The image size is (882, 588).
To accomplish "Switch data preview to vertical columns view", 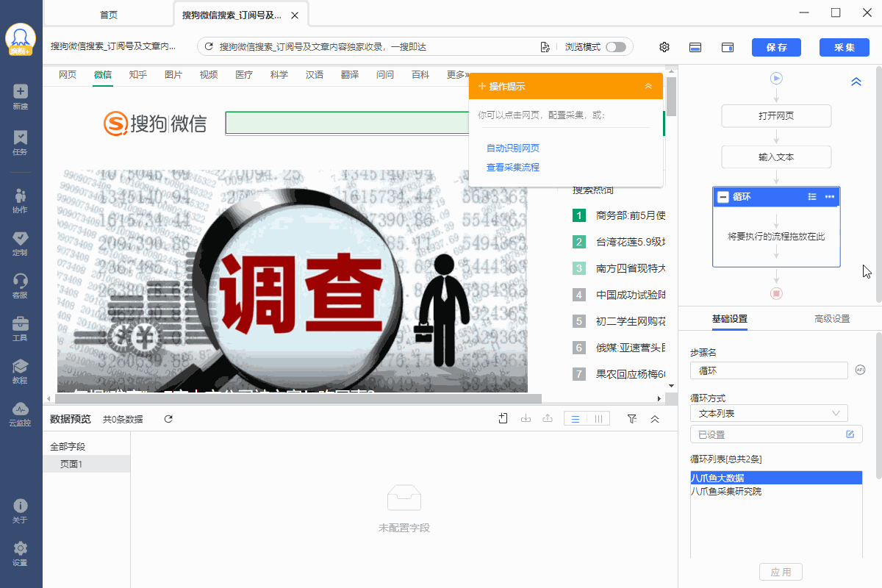I will pyautogui.click(x=598, y=419).
